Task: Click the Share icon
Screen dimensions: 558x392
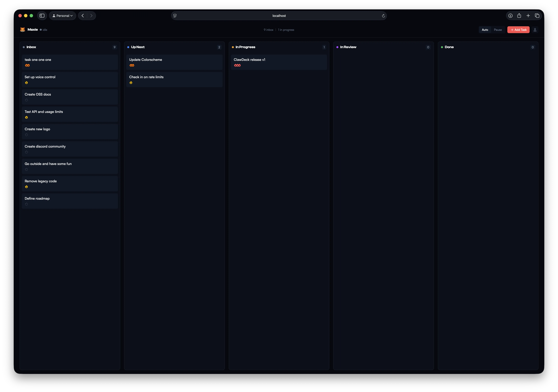Action: (519, 15)
